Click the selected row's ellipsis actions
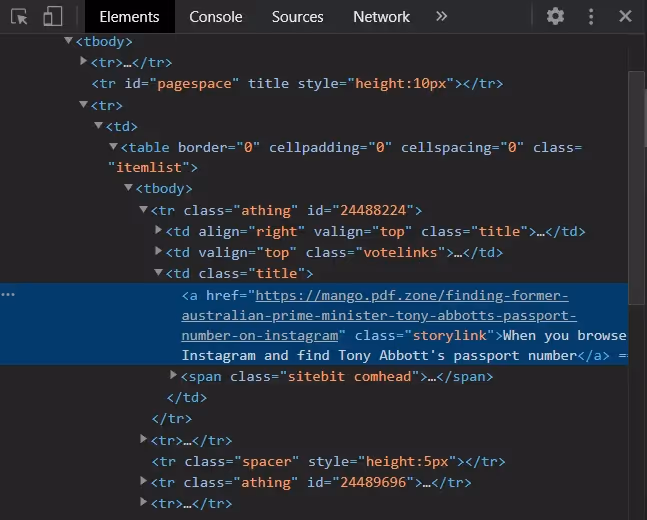Viewport: 647px width, 520px height. [8, 294]
